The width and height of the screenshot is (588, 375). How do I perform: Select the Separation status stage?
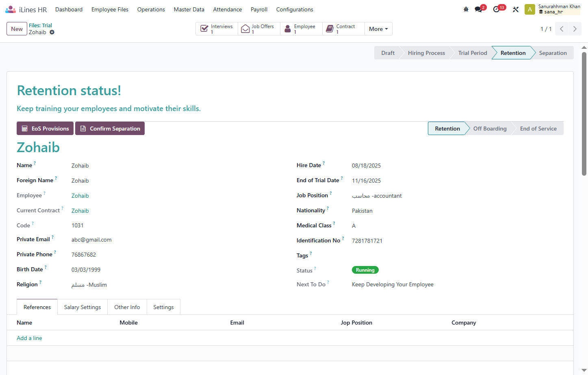click(553, 53)
